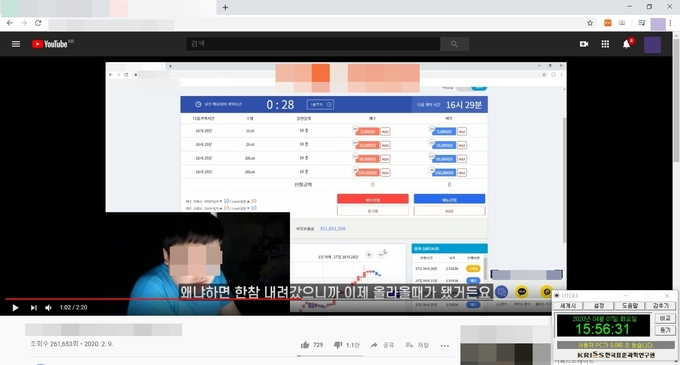Click the view count text 조회수 261,653회

coord(54,344)
